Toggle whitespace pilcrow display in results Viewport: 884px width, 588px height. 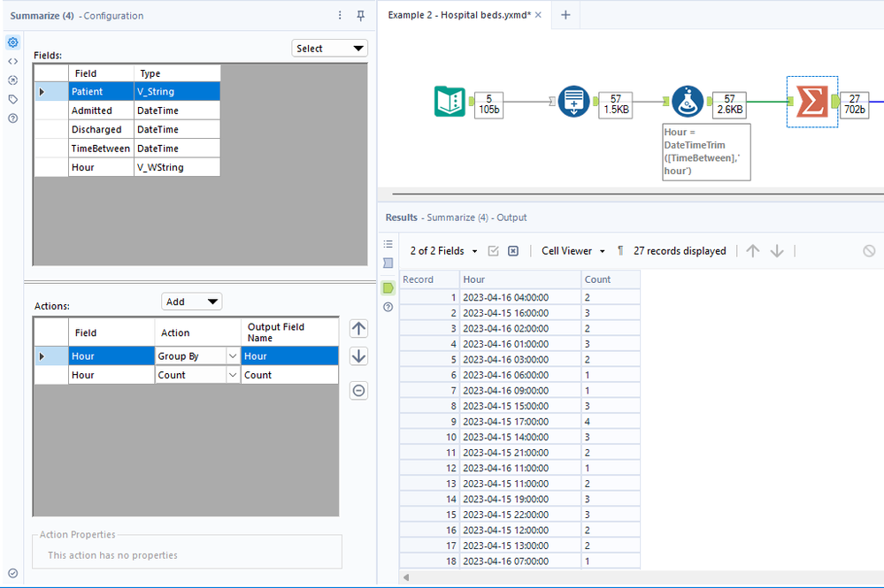[620, 251]
